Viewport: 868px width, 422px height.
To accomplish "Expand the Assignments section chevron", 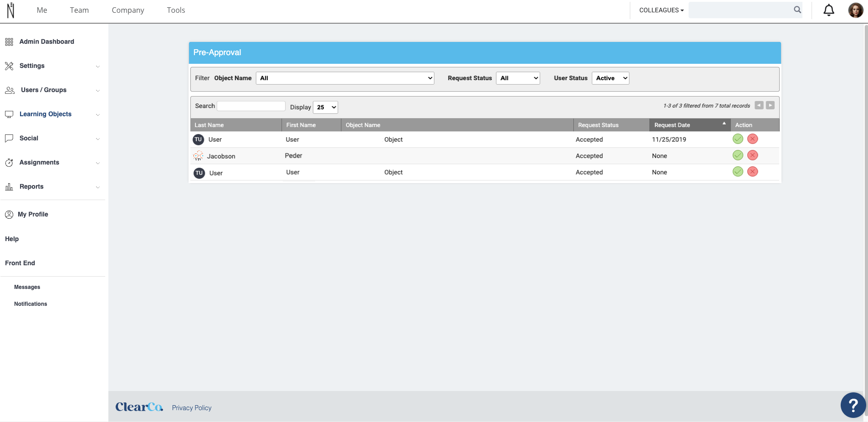I will click(x=98, y=163).
